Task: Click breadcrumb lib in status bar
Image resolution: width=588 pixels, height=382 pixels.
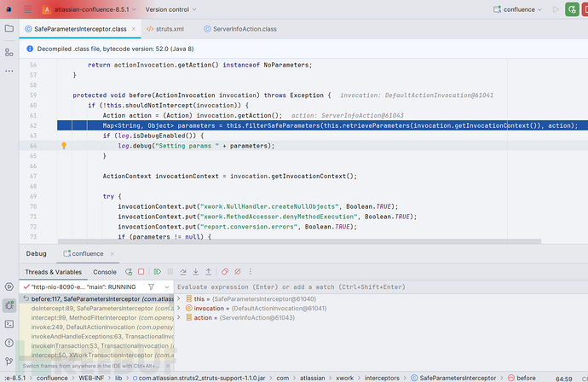Action: coord(118,378)
